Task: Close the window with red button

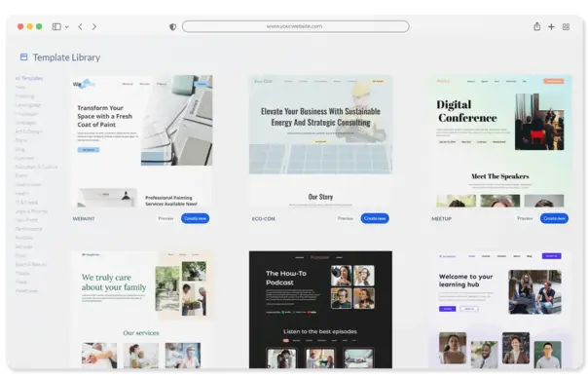Action: pos(20,26)
